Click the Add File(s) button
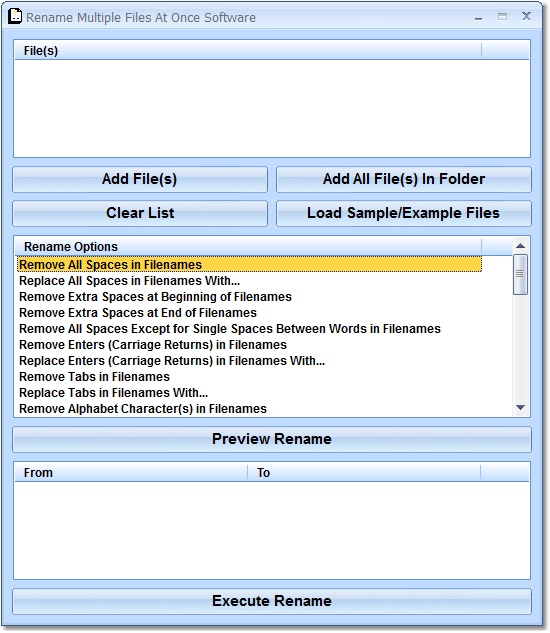Viewport: 550px width, 633px height. [x=140, y=179]
